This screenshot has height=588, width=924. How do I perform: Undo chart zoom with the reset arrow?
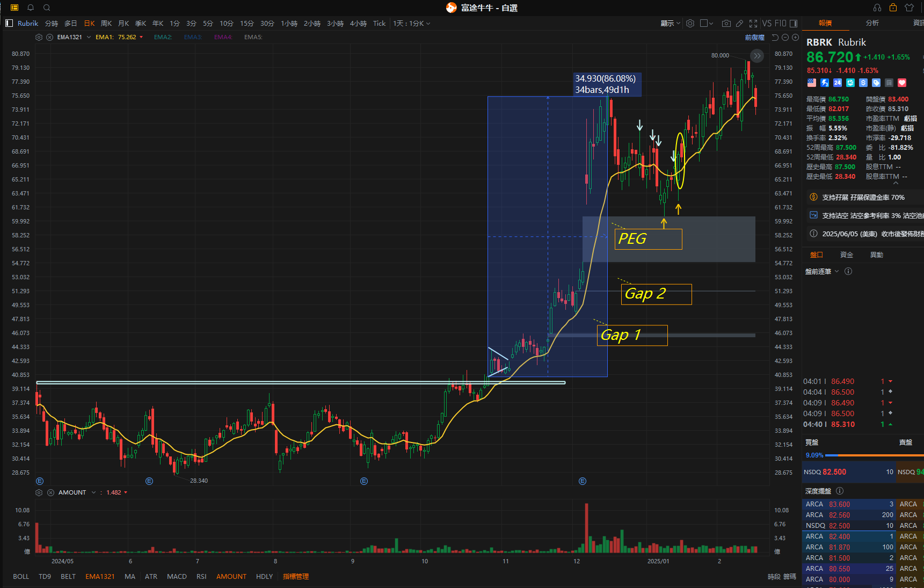(x=775, y=38)
